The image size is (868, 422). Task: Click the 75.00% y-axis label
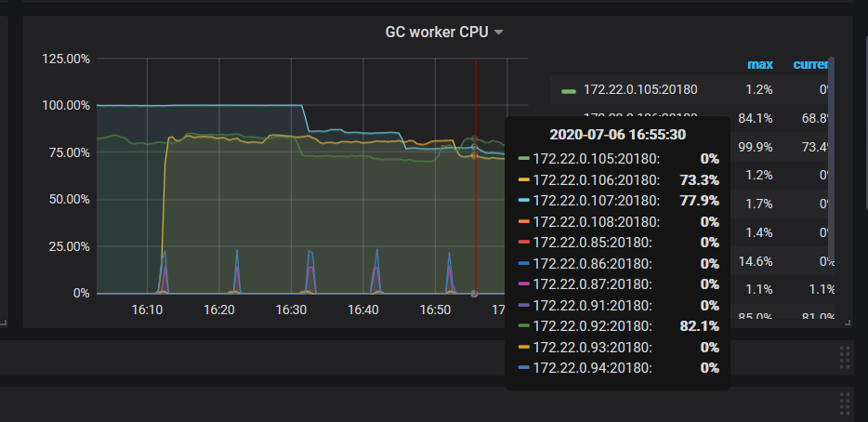click(69, 152)
